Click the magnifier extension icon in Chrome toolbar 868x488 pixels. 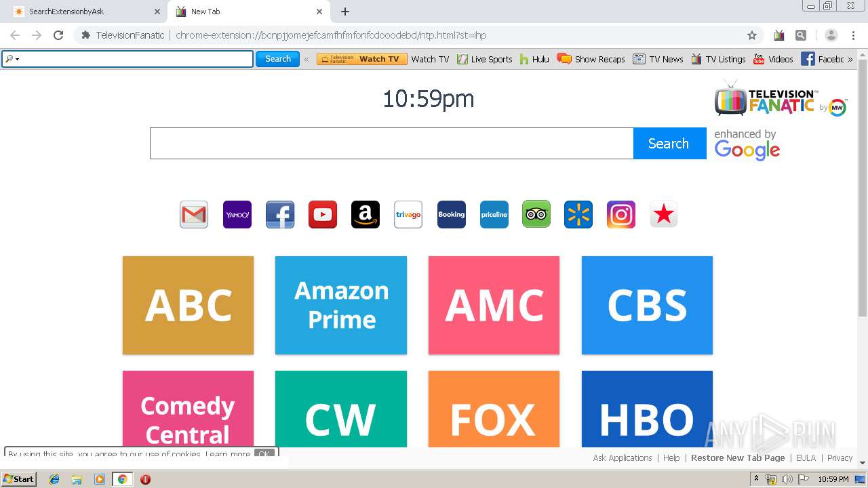[801, 35]
